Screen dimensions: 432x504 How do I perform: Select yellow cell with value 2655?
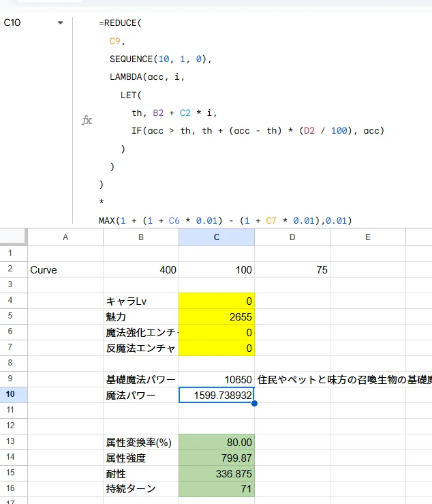pyautogui.click(x=216, y=316)
